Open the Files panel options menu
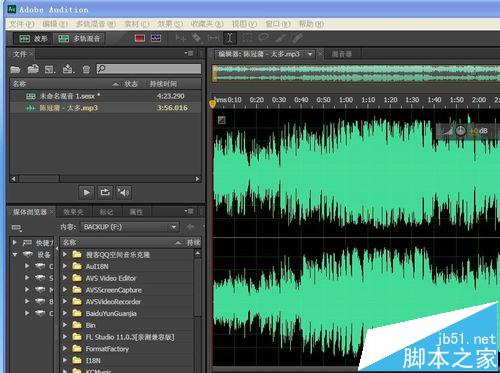This screenshot has height=373, width=500. [x=189, y=53]
